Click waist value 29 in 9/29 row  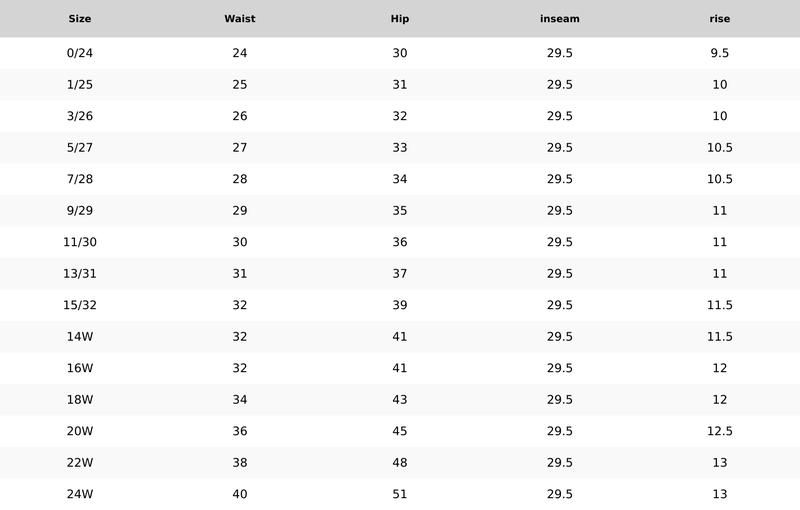pos(240,211)
